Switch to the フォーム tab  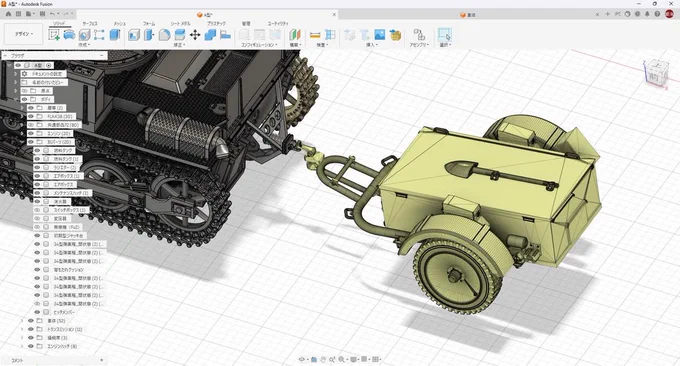(149, 23)
